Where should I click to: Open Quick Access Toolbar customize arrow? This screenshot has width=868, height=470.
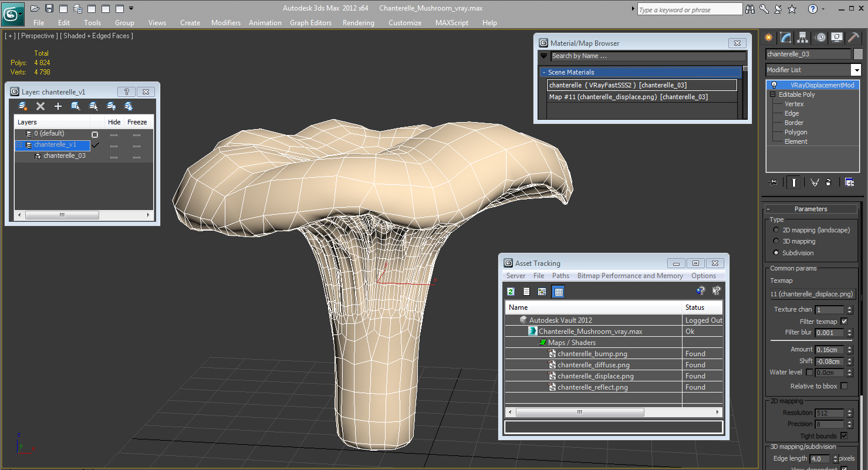pyautogui.click(x=131, y=8)
